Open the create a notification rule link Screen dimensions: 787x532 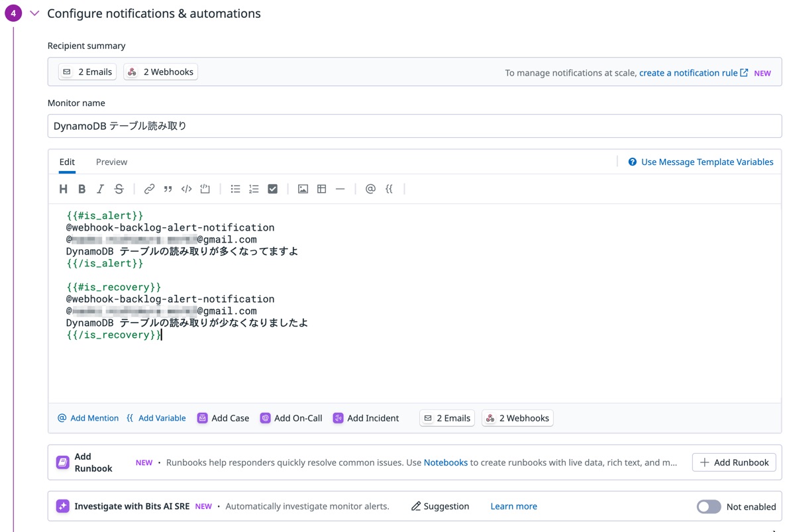click(x=689, y=73)
